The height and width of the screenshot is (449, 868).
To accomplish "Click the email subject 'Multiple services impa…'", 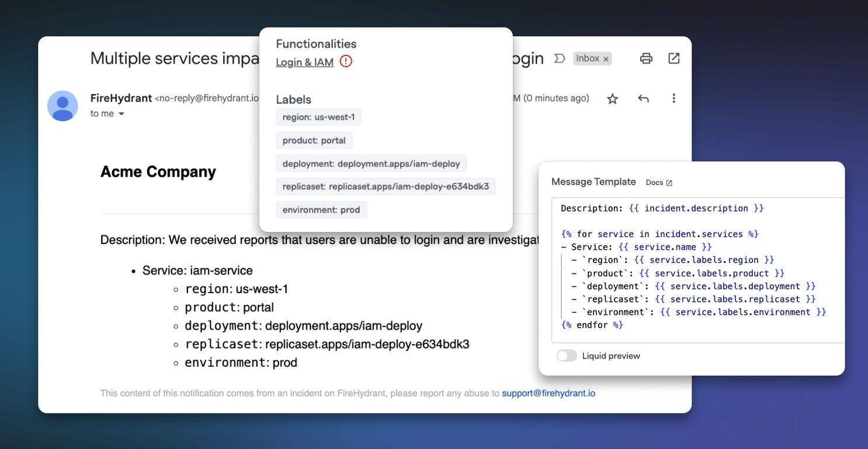I will click(x=175, y=58).
